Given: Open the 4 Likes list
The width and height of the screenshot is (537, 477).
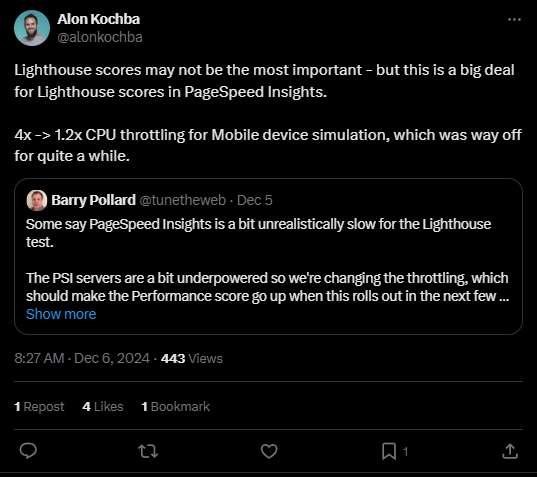Looking at the screenshot, I should click(103, 406).
